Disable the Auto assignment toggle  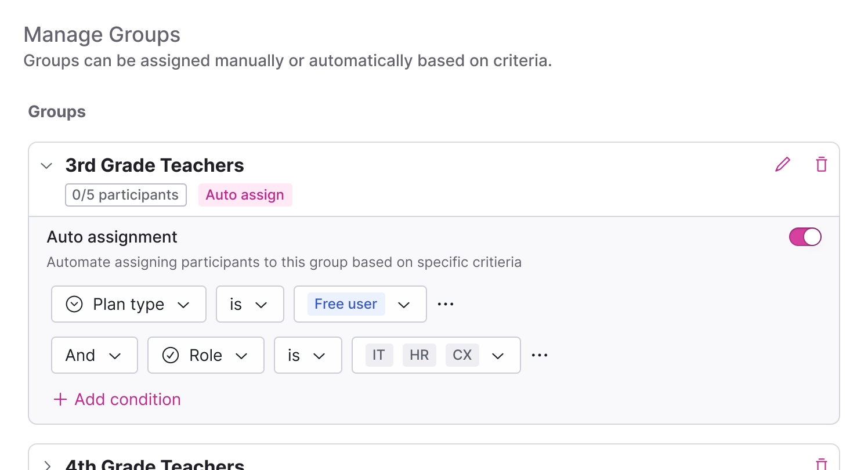805,237
